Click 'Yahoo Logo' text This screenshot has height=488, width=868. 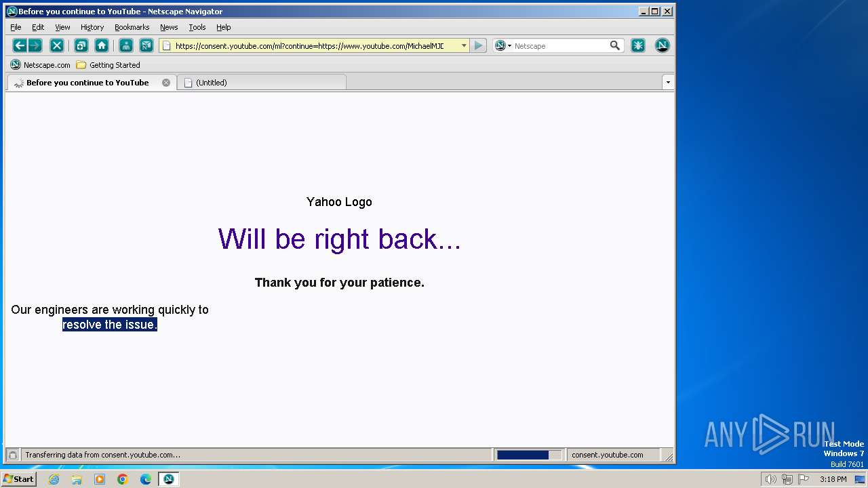point(339,202)
